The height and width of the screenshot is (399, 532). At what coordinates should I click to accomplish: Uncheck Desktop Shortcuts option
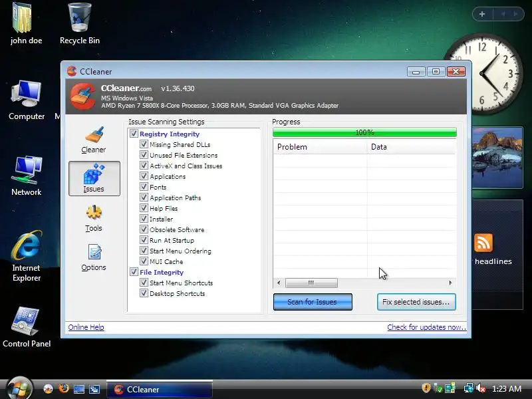[x=144, y=293]
